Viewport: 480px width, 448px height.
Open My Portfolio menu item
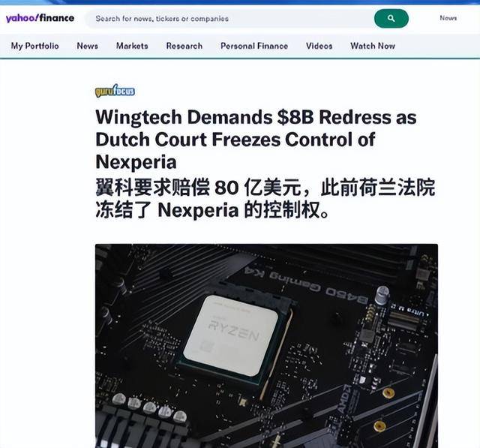[x=35, y=46]
